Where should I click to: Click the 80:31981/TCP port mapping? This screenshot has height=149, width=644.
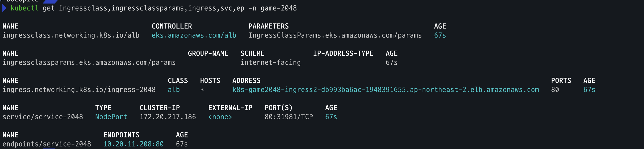click(289, 117)
